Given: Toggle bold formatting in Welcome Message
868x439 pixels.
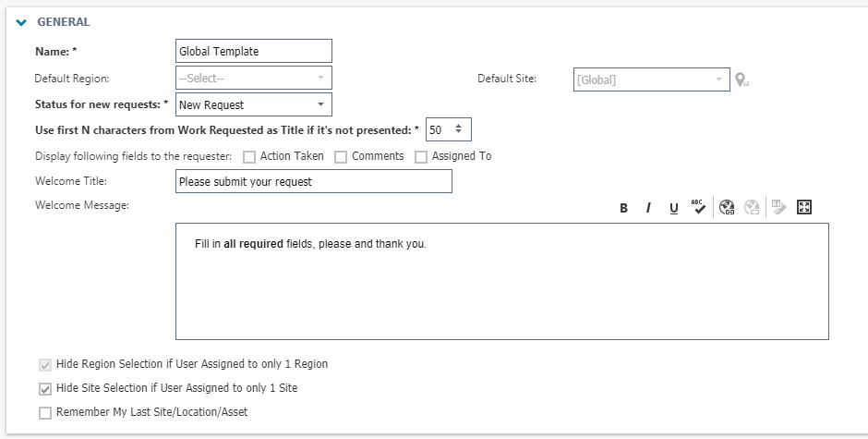Looking at the screenshot, I should point(623,208).
